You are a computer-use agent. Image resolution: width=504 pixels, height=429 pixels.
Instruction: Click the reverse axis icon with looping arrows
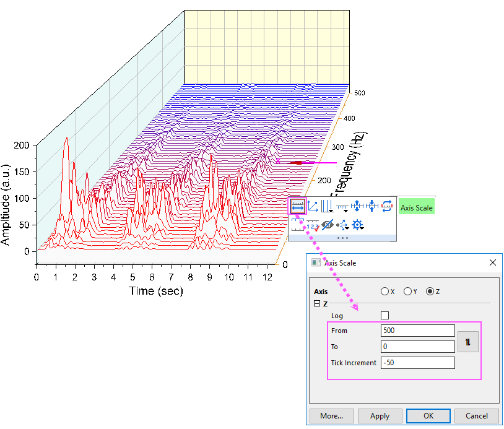tap(387, 206)
